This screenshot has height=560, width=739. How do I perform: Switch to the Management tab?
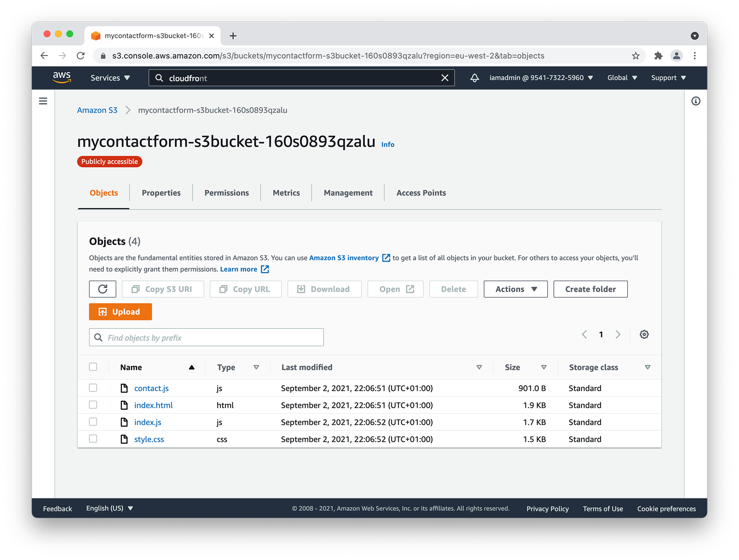click(x=348, y=193)
